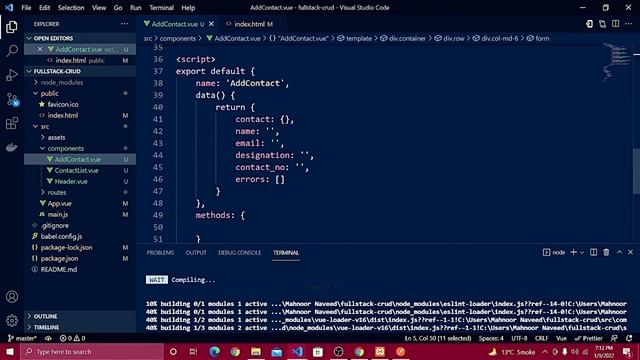Kill the terminal with trash icon
Image resolution: width=640 pixels, height=360 pixels.
point(607,252)
